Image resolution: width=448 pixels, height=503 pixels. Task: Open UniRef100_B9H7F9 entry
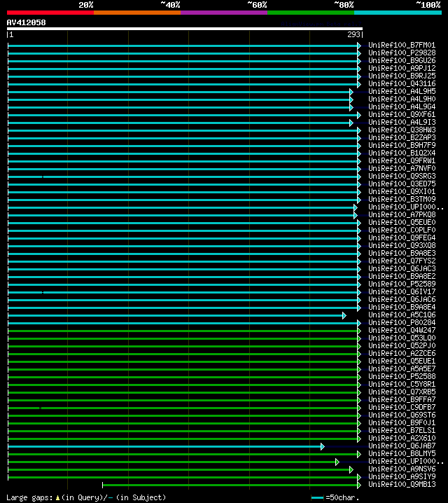(x=402, y=145)
